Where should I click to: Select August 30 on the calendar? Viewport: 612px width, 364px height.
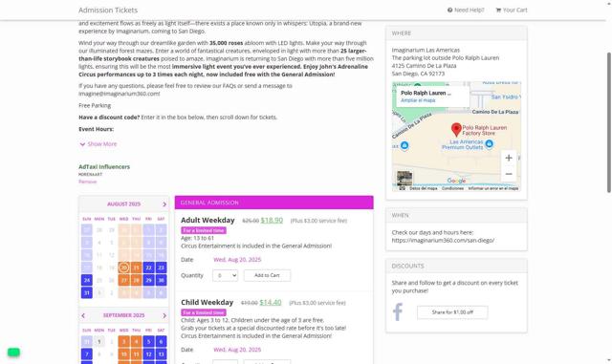162,280
